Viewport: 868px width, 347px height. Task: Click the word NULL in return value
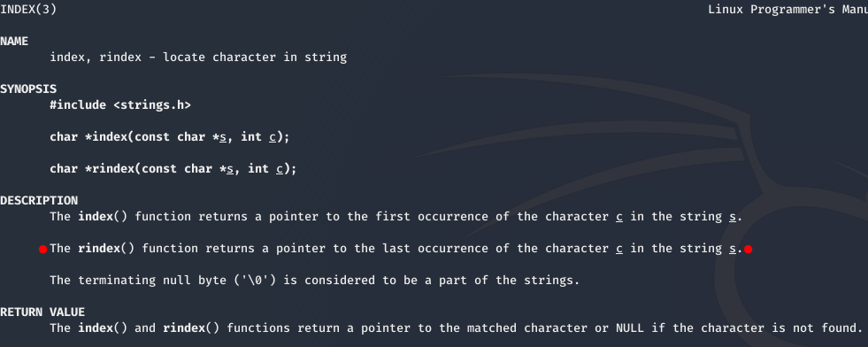tap(630, 328)
